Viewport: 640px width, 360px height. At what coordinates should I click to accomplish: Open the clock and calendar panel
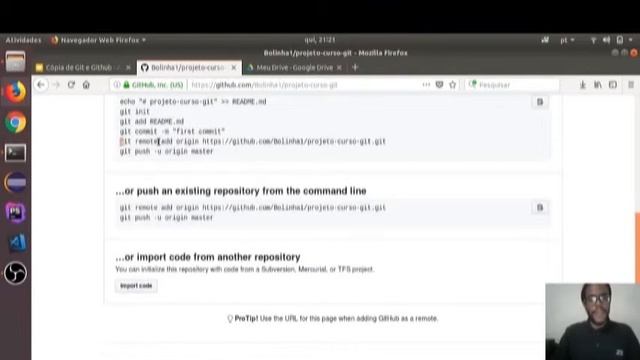[320, 40]
